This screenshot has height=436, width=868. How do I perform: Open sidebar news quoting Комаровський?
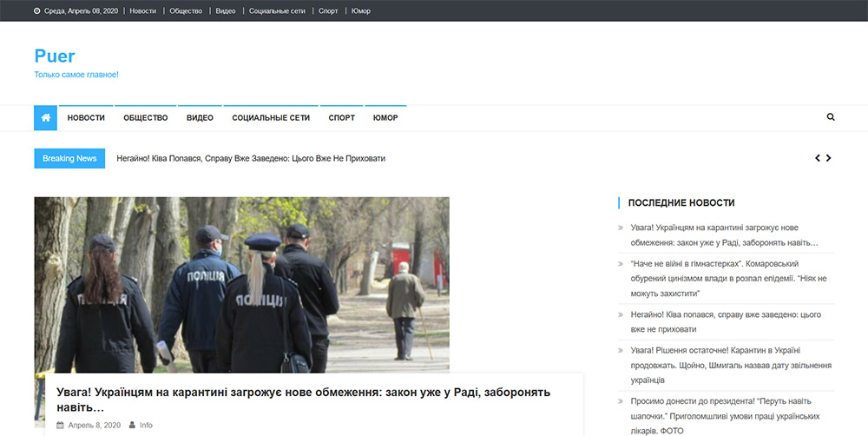coord(728,279)
